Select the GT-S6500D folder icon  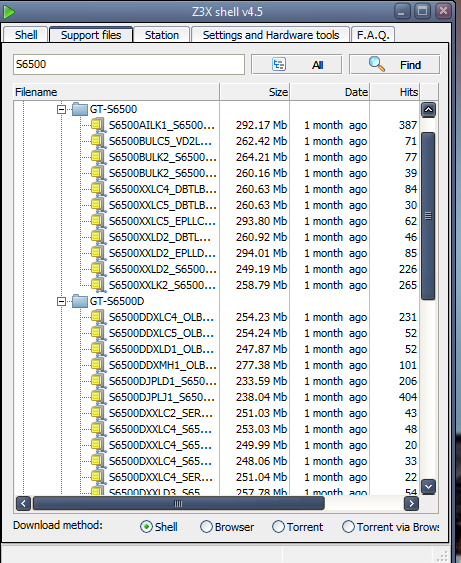(80, 301)
